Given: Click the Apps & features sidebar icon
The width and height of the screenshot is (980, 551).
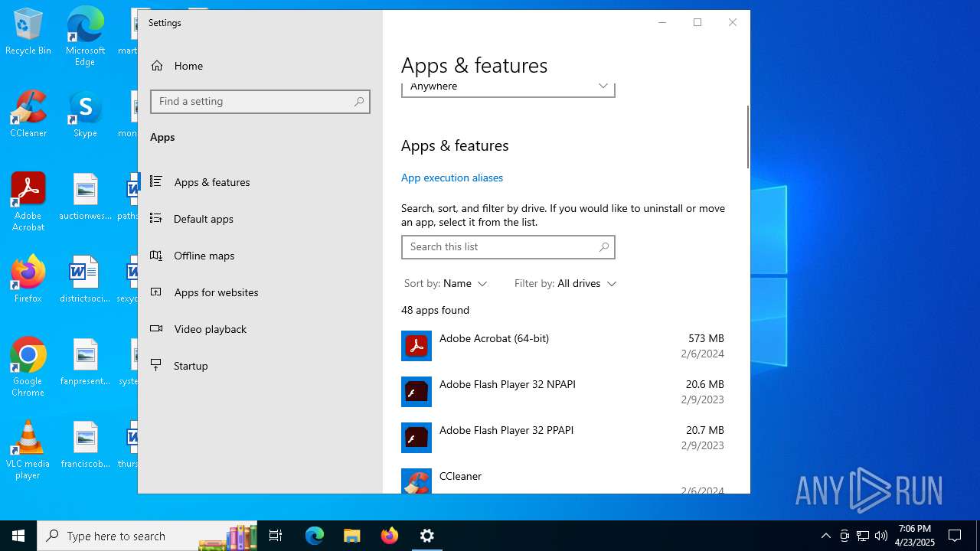Looking at the screenshot, I should pos(156,181).
